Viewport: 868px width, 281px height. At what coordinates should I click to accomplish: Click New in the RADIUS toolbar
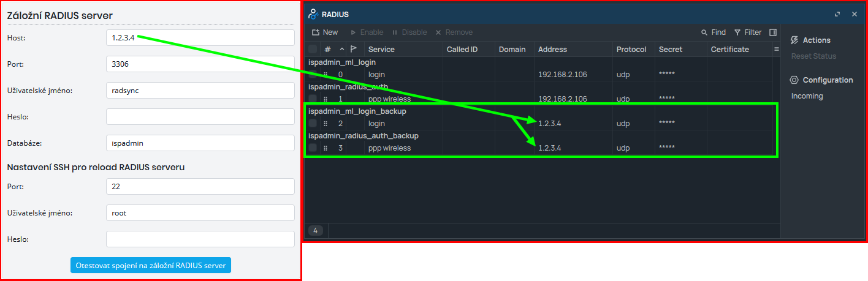point(324,32)
